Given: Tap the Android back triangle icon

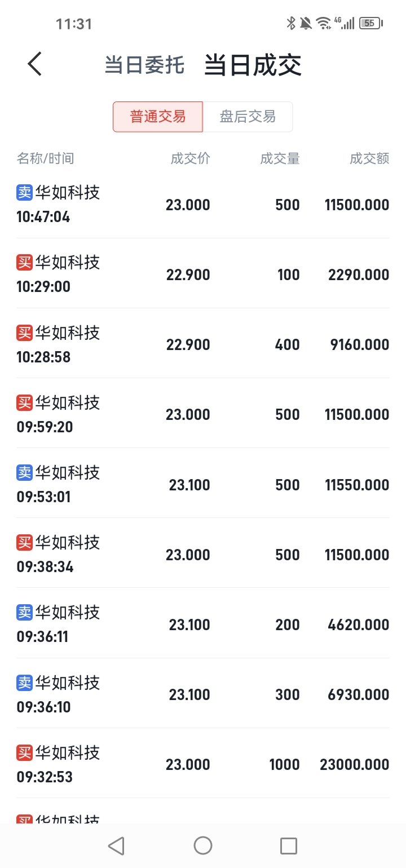Looking at the screenshot, I should click(x=116, y=845).
